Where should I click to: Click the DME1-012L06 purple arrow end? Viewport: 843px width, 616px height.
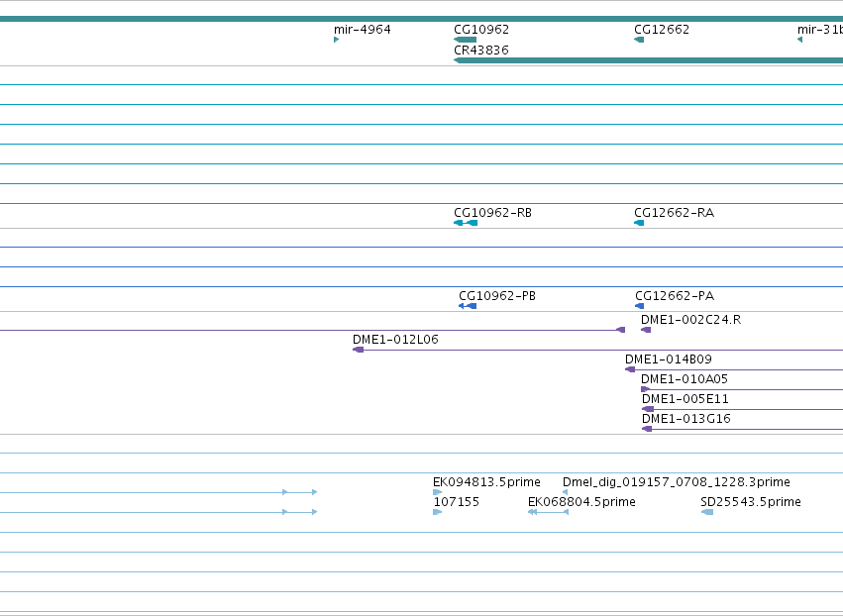coord(358,350)
